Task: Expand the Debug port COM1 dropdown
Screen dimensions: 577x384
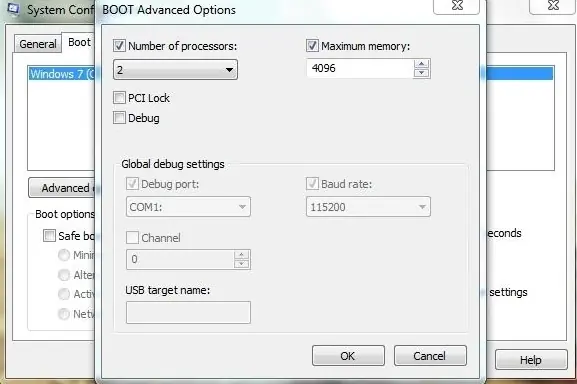Action: [188, 207]
